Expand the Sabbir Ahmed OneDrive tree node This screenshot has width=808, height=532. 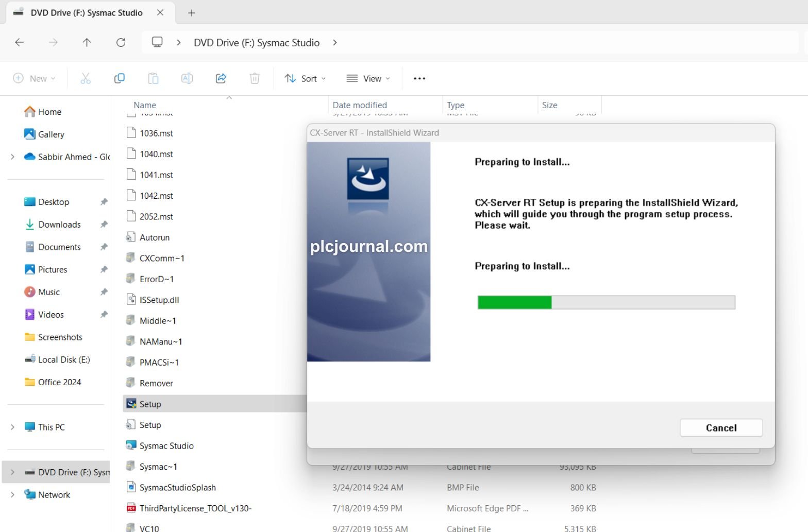[12, 157]
